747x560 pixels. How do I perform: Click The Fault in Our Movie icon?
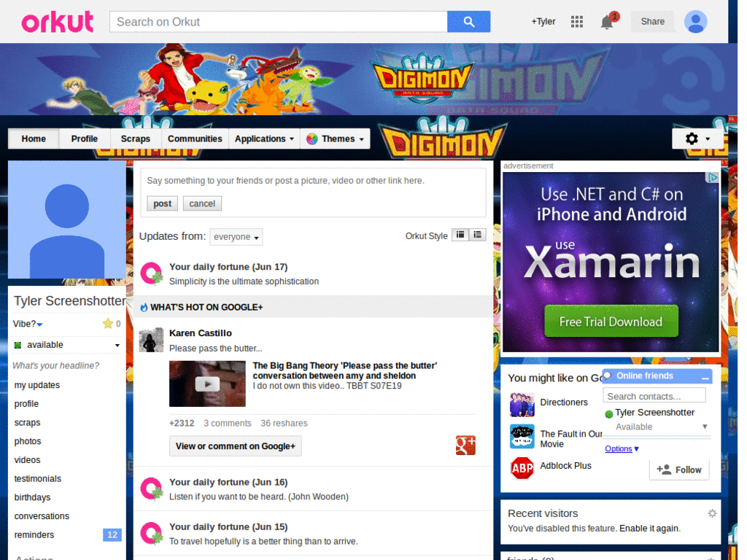(522, 437)
